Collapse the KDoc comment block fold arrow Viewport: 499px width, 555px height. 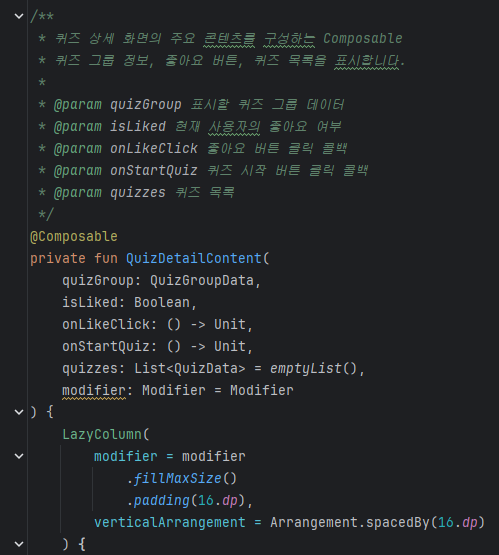coord(19,16)
